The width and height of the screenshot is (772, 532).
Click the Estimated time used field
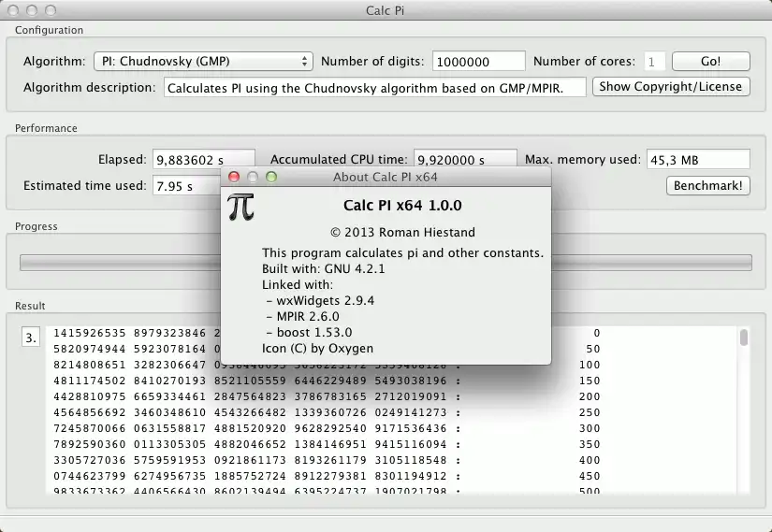point(186,186)
